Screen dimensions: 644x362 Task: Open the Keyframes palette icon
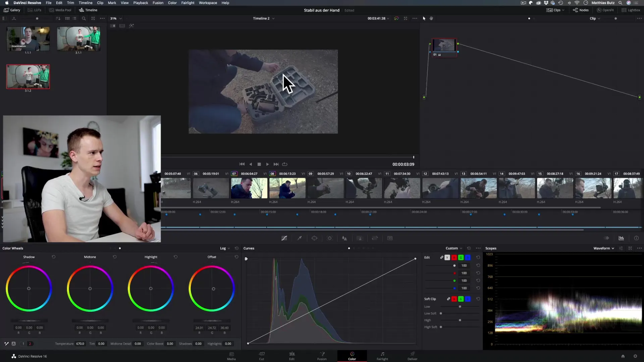(x=606, y=238)
